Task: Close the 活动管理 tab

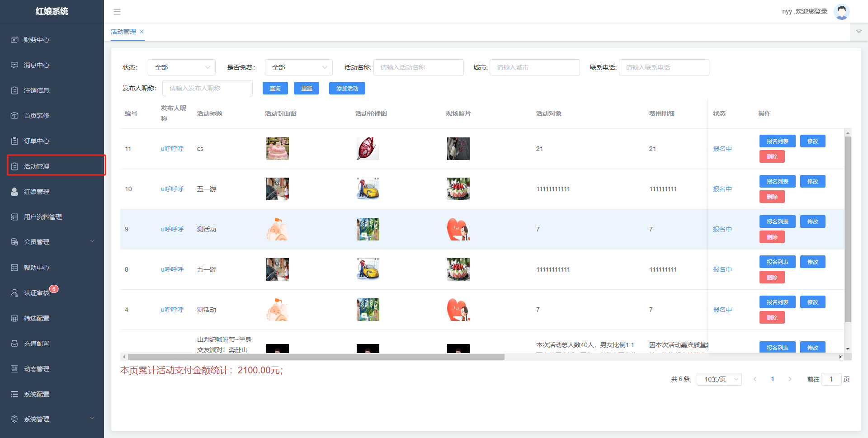Action: pyautogui.click(x=142, y=32)
